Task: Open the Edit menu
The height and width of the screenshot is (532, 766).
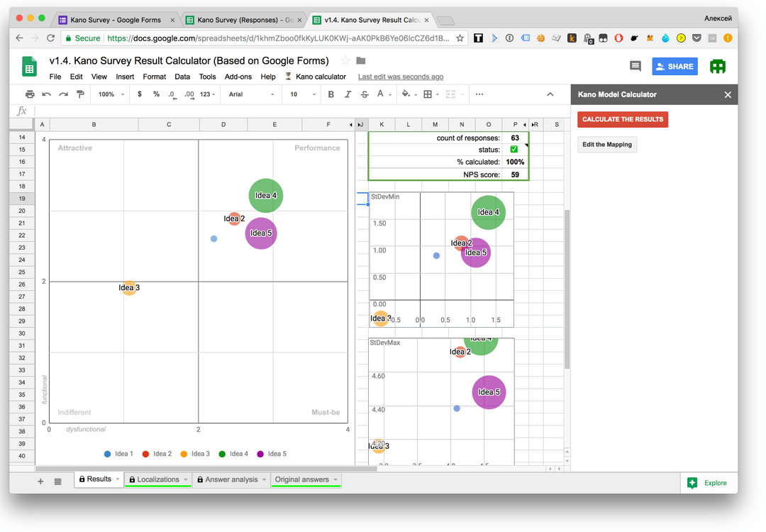Action: pyautogui.click(x=76, y=77)
